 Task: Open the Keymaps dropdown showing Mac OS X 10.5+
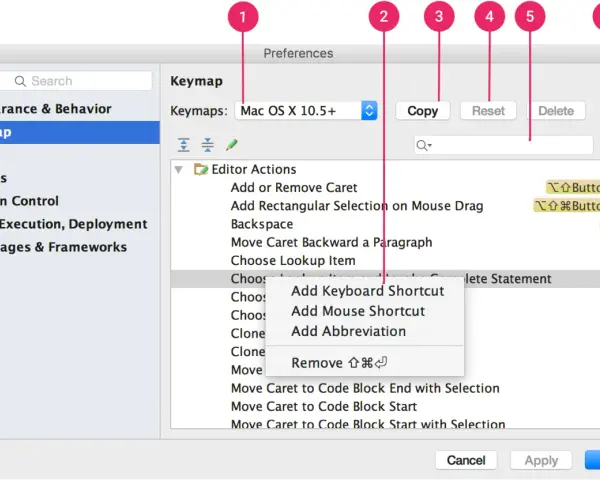tap(306, 111)
